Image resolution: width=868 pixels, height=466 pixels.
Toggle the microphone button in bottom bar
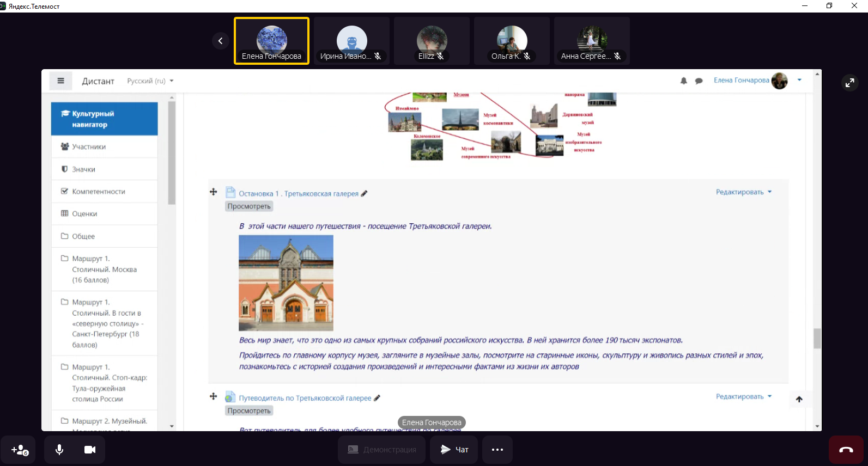59,450
